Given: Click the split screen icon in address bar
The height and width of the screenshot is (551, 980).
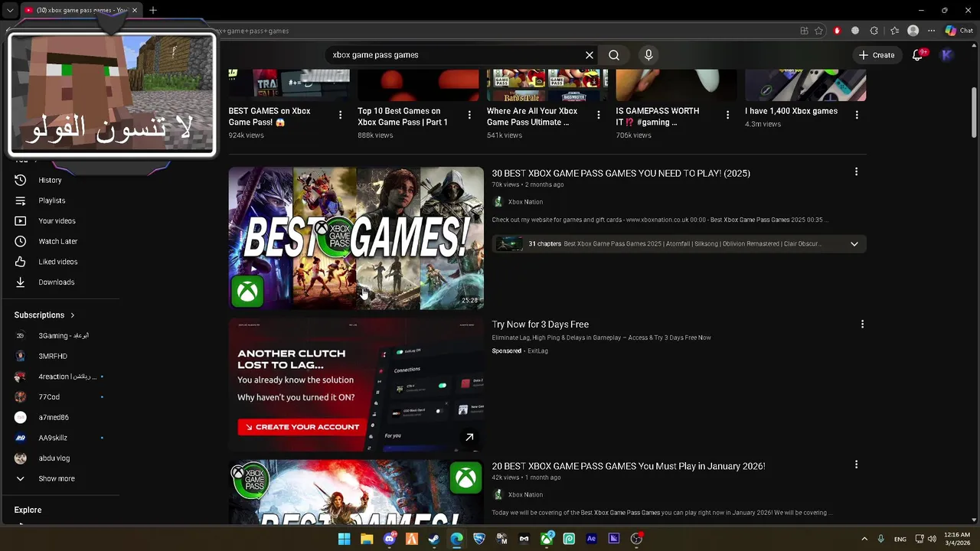Looking at the screenshot, I should (x=804, y=31).
